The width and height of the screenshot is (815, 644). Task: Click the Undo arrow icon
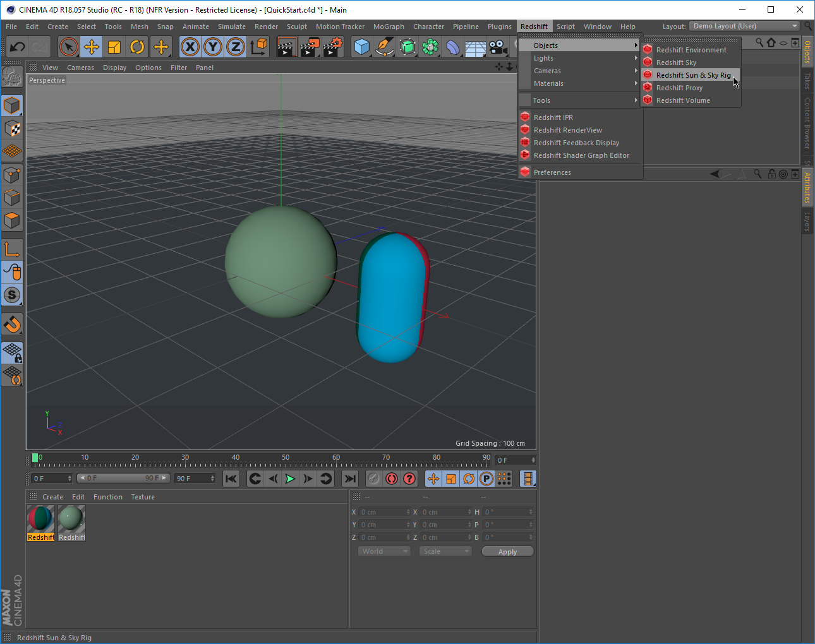click(x=17, y=47)
